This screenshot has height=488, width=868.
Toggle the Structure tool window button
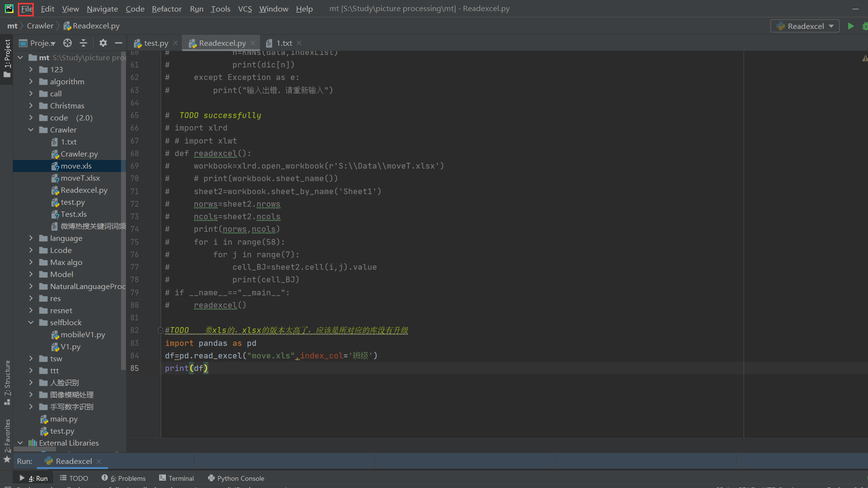(7, 382)
